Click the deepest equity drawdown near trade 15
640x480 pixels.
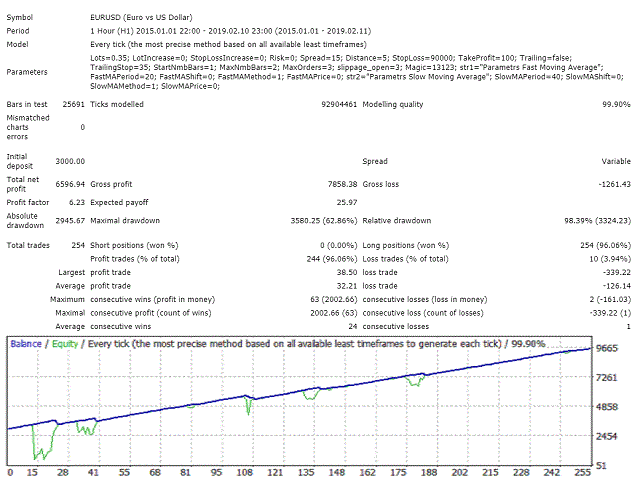click(x=35, y=457)
